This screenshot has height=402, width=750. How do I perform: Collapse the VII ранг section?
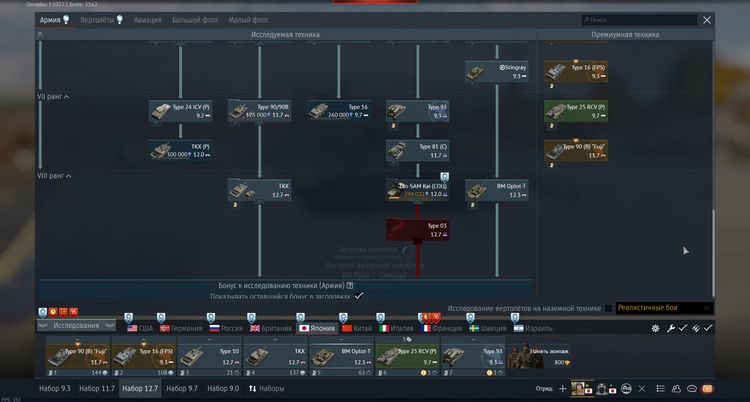(66, 97)
